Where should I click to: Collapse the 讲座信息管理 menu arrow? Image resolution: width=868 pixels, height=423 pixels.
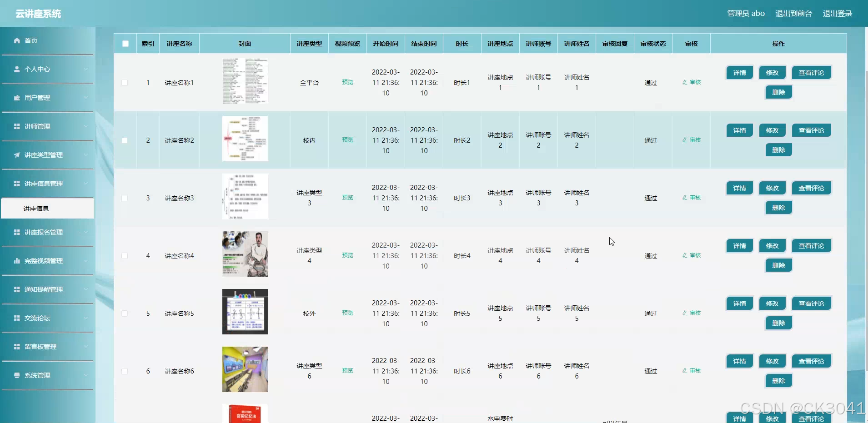(x=86, y=184)
